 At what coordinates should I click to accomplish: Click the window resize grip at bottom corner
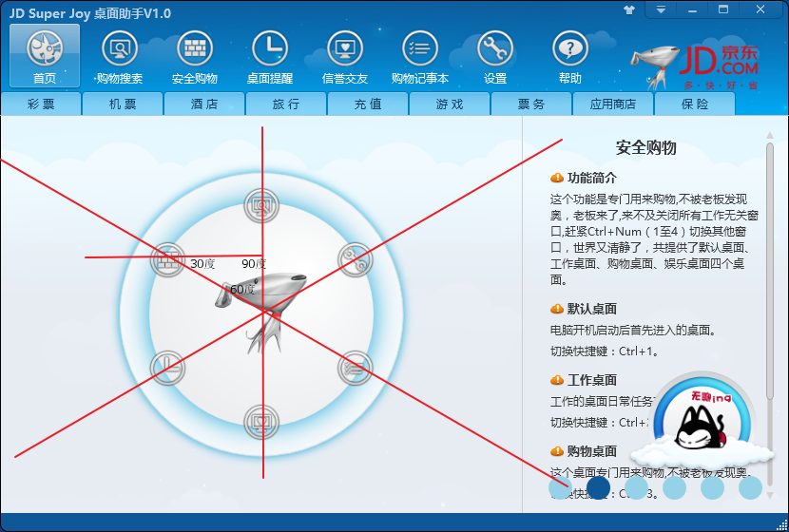point(782,525)
